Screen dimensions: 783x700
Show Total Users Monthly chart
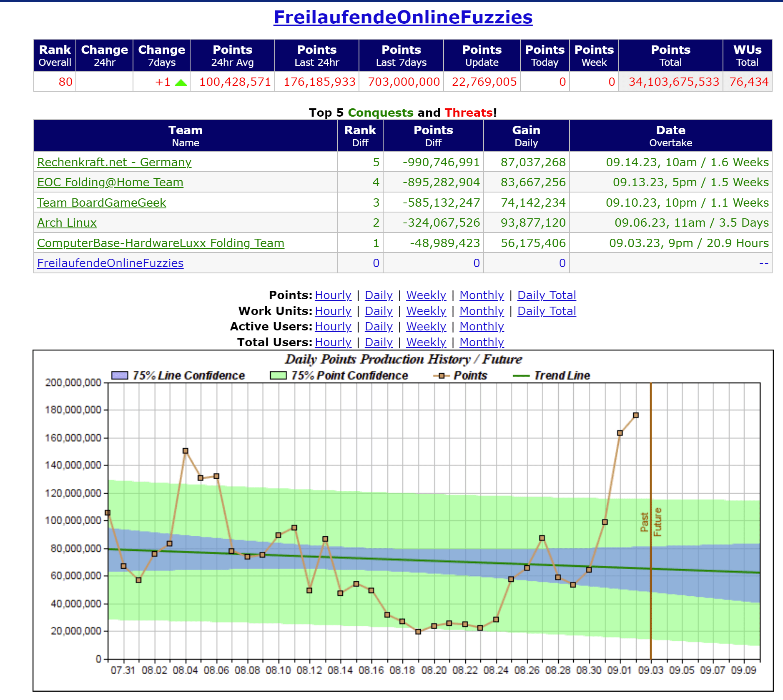pyautogui.click(x=482, y=342)
